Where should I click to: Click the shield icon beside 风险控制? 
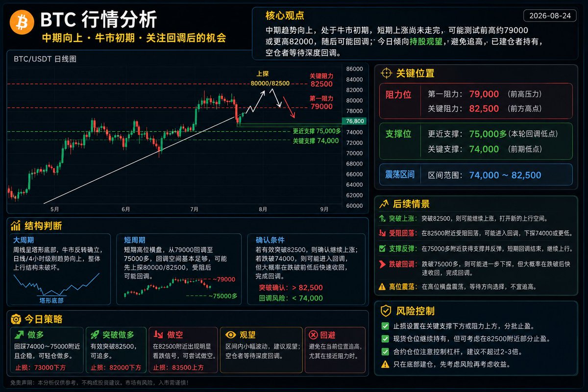(386, 311)
